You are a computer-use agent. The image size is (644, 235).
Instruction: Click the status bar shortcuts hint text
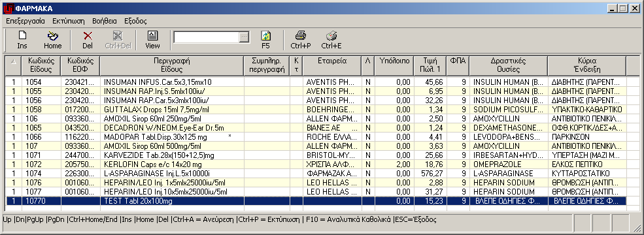(219, 219)
